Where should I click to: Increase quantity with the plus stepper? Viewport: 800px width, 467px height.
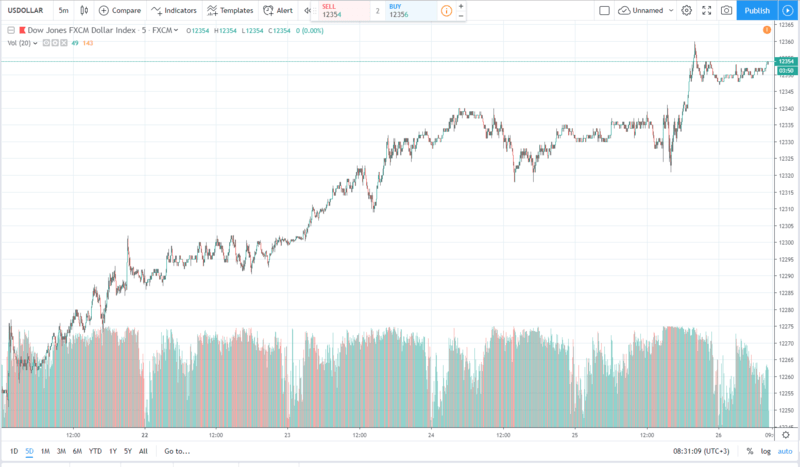click(x=461, y=6)
